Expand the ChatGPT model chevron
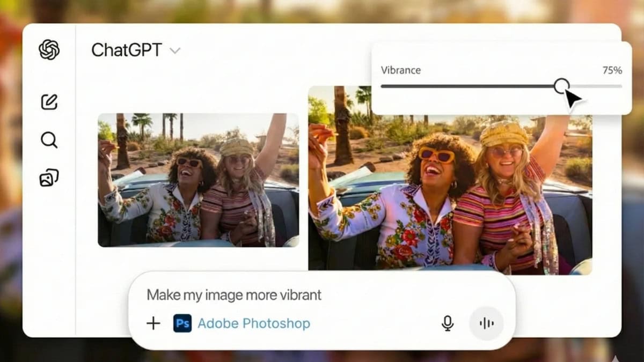The width and height of the screenshot is (644, 362). coord(175,51)
